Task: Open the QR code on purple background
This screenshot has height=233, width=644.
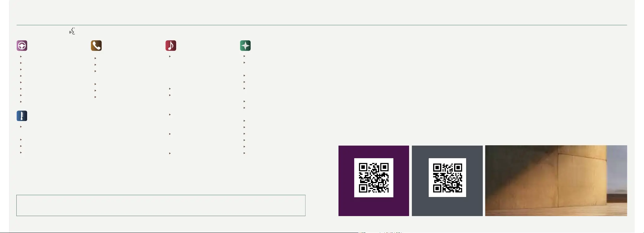Action: coord(374,178)
